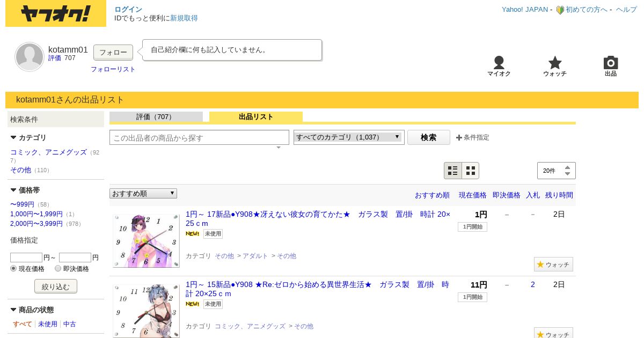Filter price range 1,000円〜1,999円

pos(36,214)
